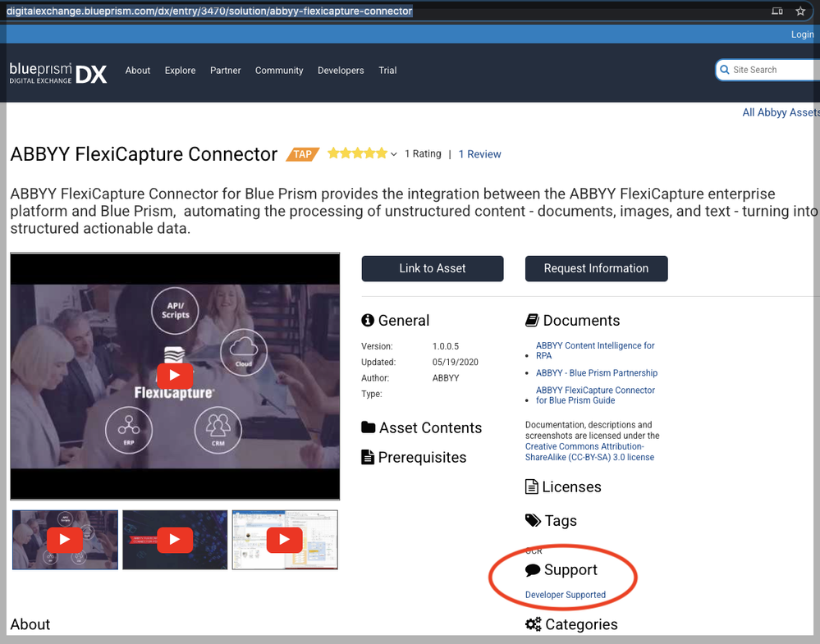Expand the rating breakdown chevron
The width and height of the screenshot is (820, 644).
pos(394,154)
